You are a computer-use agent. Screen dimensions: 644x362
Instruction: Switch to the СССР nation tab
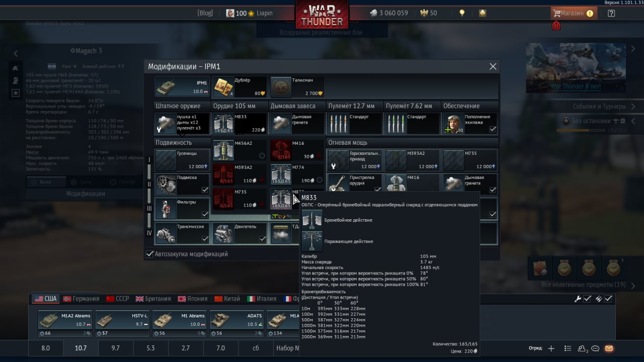point(118,299)
